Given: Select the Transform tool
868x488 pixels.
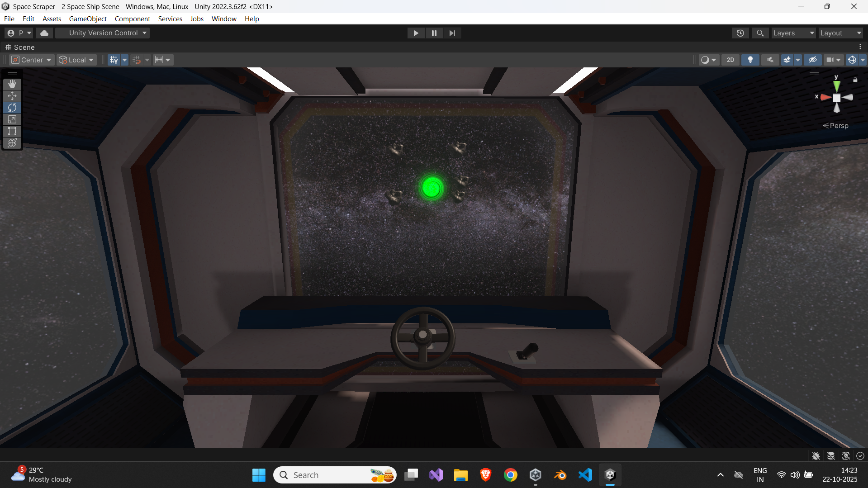Looking at the screenshot, I should click(12, 143).
